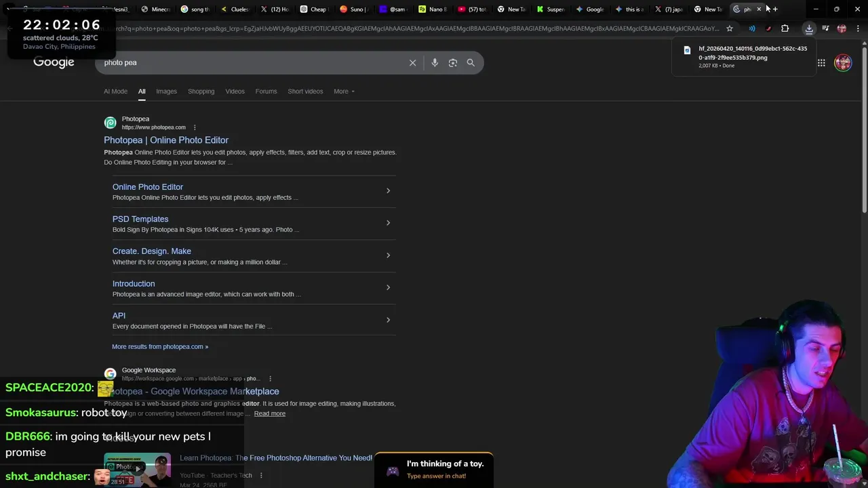Open the Chrome three-dot menu
Viewport: 868px width, 488px height.
click(858, 28)
